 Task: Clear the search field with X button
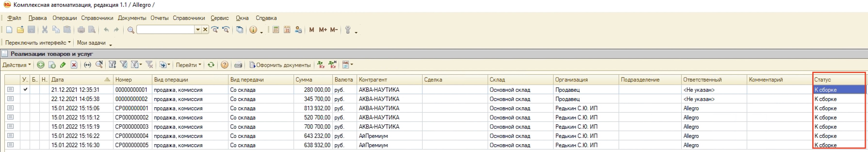click(x=205, y=30)
